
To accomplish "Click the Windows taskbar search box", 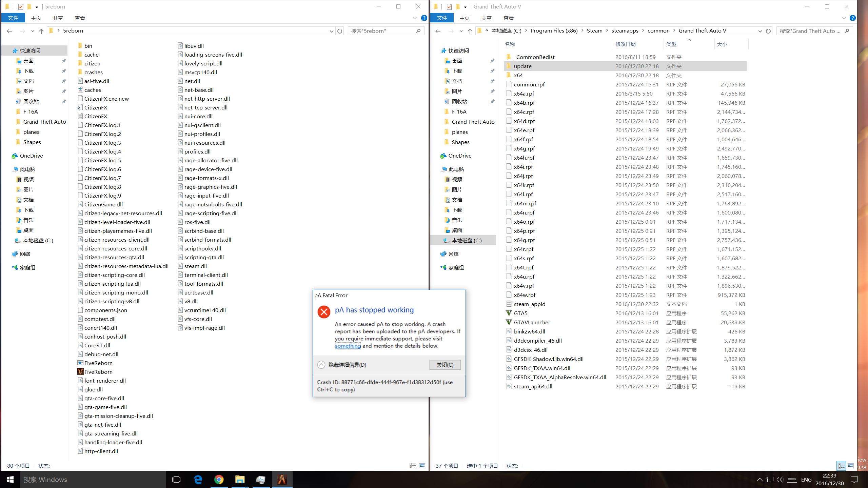I will [93, 480].
